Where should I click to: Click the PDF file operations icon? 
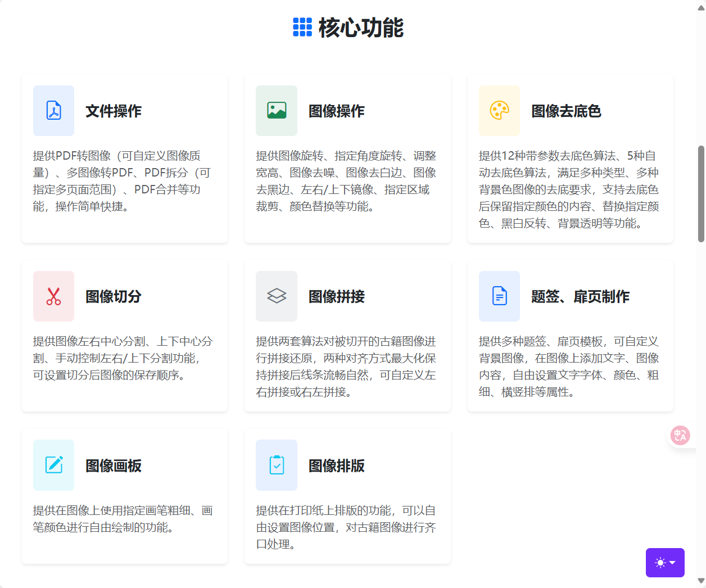click(x=53, y=111)
